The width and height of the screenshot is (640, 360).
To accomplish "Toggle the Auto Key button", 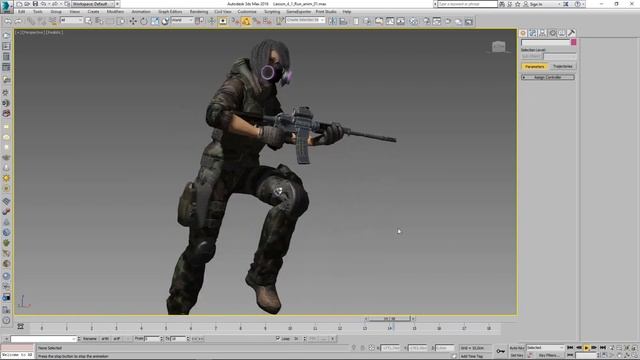I will 516,348.
